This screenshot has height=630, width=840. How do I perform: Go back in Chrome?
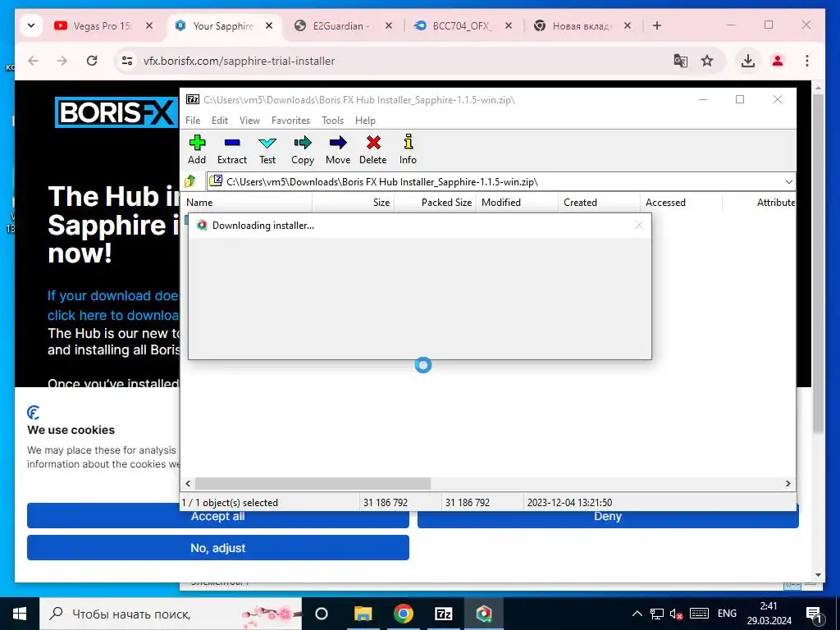33,61
